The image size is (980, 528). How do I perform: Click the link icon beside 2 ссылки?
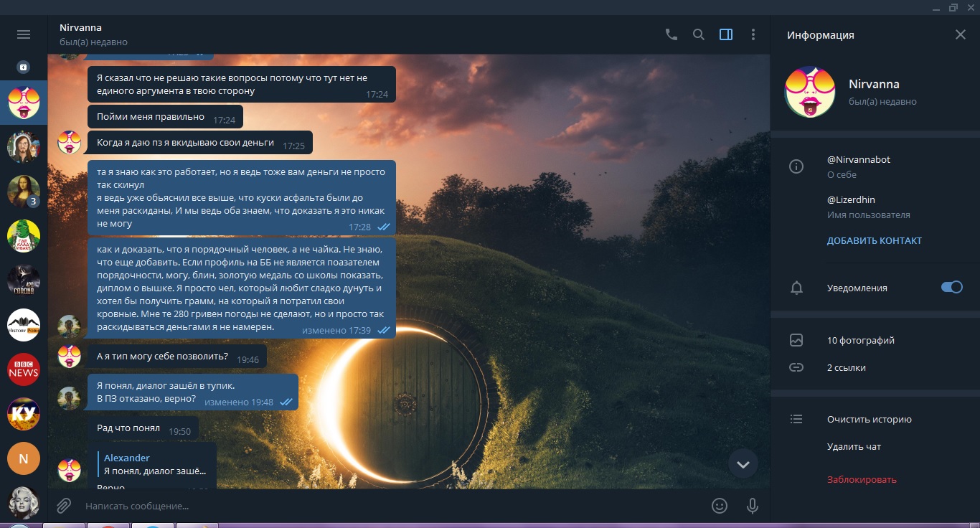[796, 368]
